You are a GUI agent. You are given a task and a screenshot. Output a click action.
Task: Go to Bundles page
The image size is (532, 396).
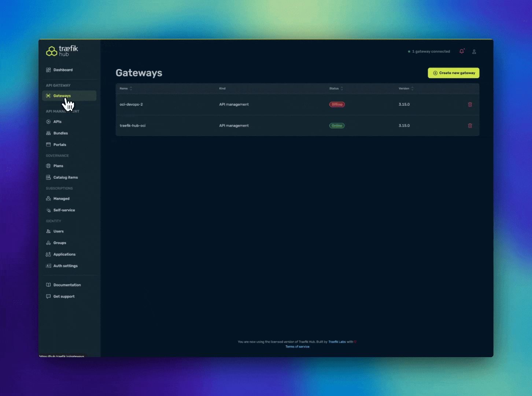(60, 133)
